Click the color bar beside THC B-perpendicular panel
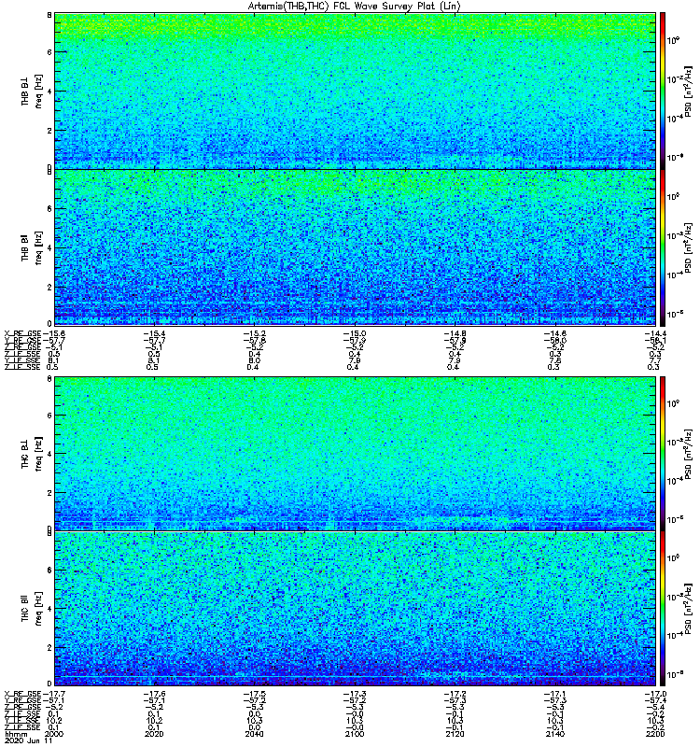The image size is (700, 747). pos(663,453)
